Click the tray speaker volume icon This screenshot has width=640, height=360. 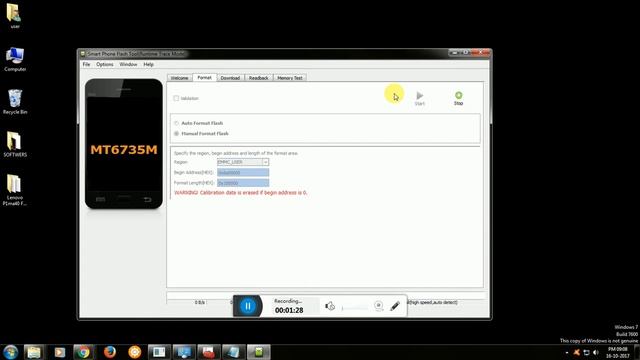596,352
